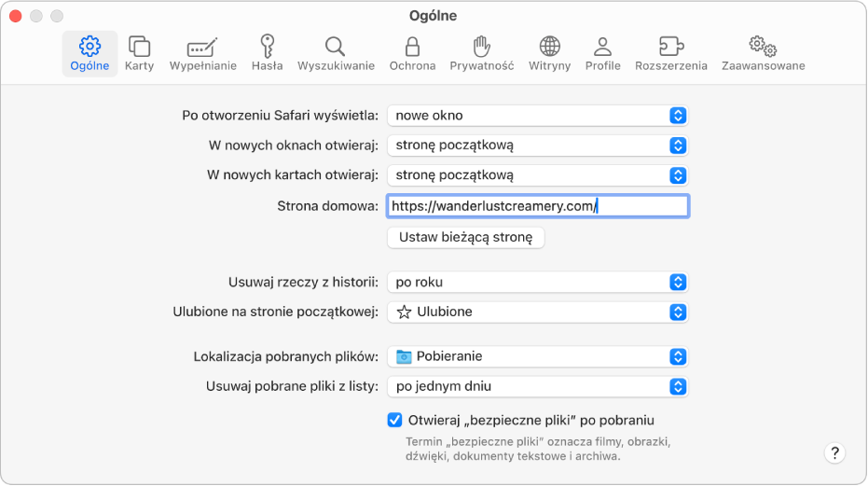
Task: Open the Profile person icon pane
Action: click(602, 53)
